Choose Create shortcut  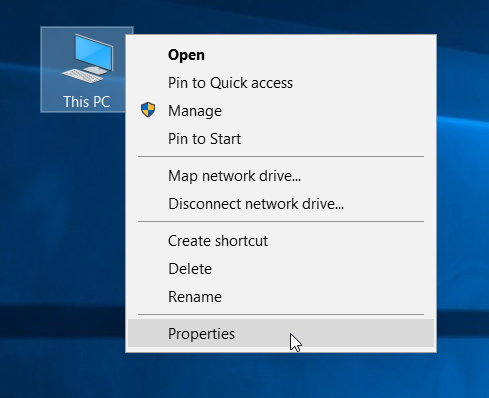[281, 241]
